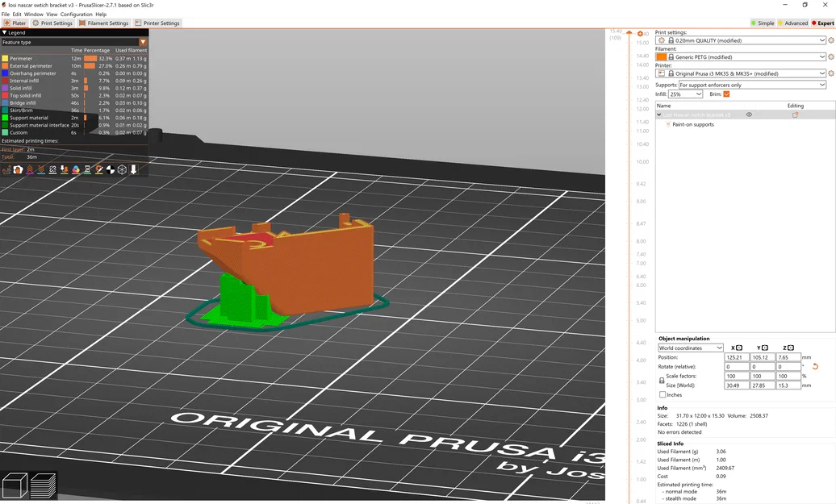
Task: Collapse the Legend panel
Action: click(x=4, y=32)
